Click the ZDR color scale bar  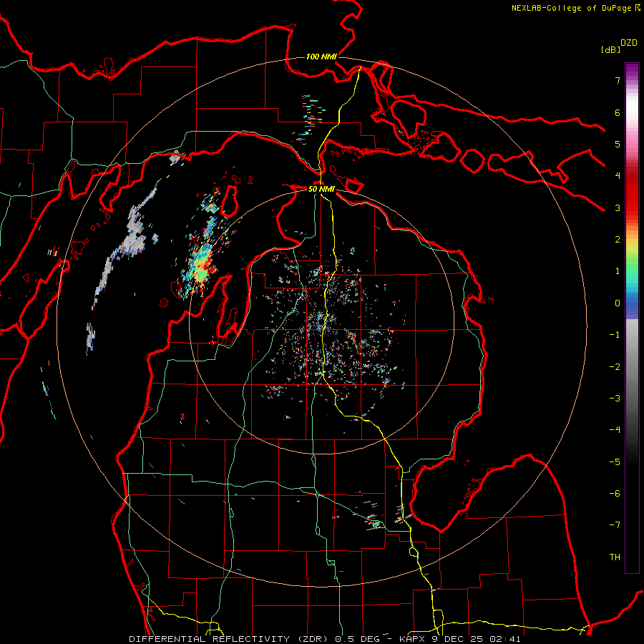point(632,318)
